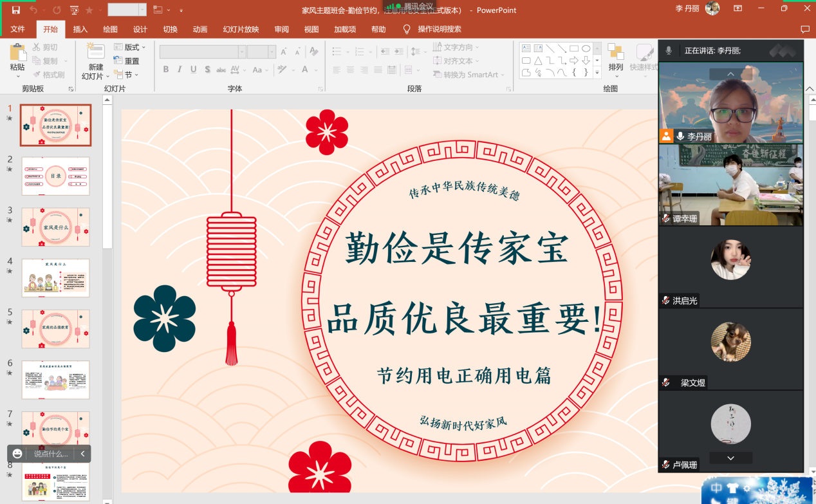Open the Layout (版式) dropdown
This screenshot has width=816, height=504.
[x=130, y=47]
